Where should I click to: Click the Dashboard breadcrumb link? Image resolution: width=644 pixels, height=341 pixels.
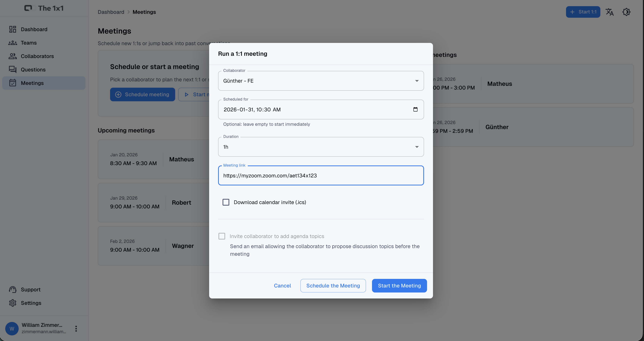point(111,12)
